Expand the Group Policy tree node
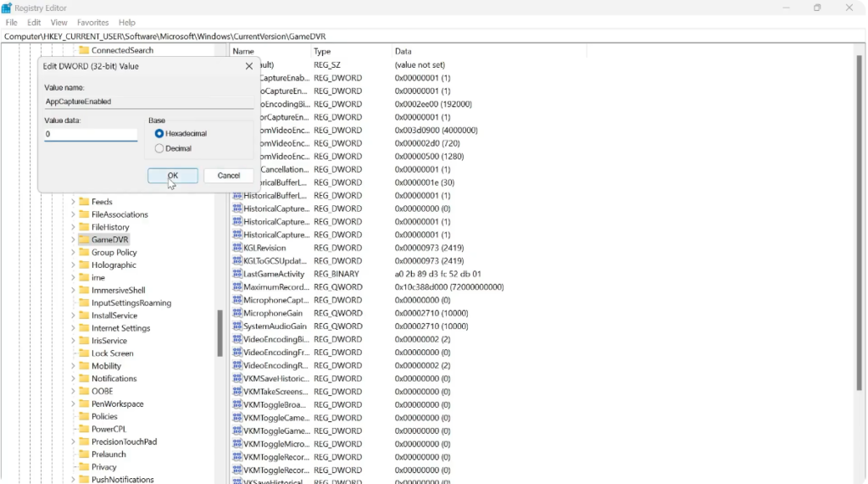 (x=73, y=253)
